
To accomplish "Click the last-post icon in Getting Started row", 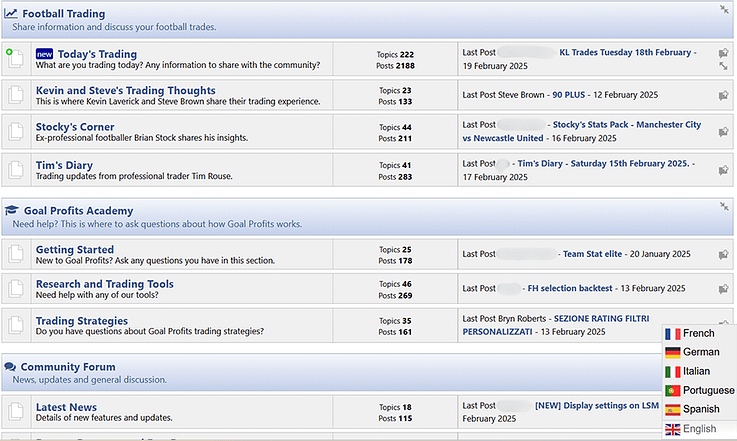I will pos(723,254).
